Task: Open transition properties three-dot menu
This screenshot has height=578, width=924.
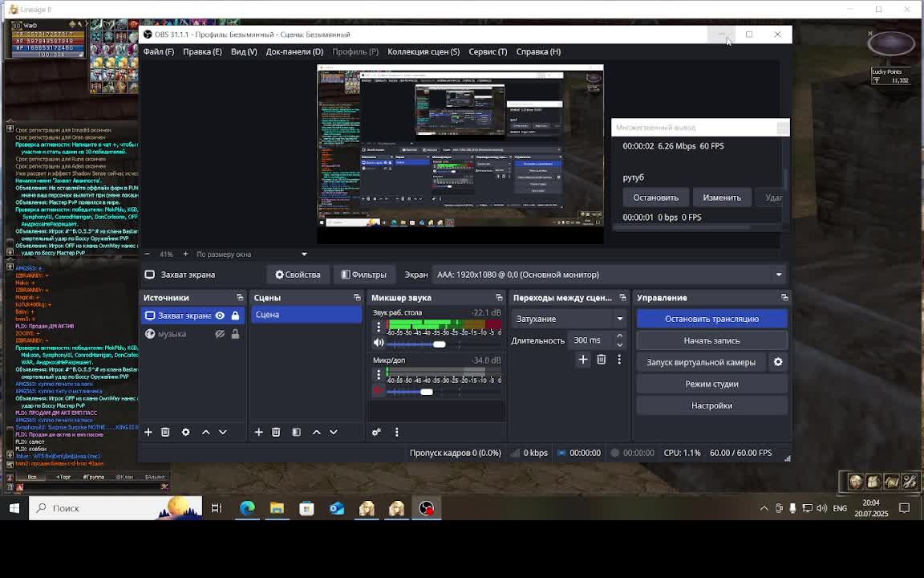Action: (x=618, y=359)
